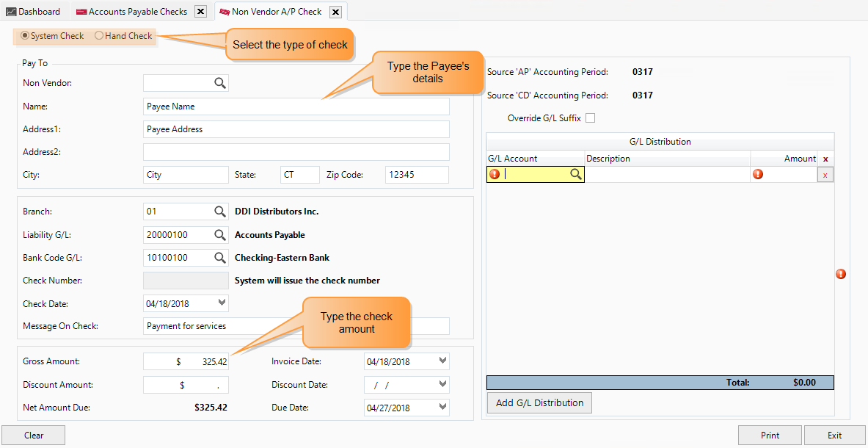
Task: Switch to the Dashboard tab
Action: [34, 12]
